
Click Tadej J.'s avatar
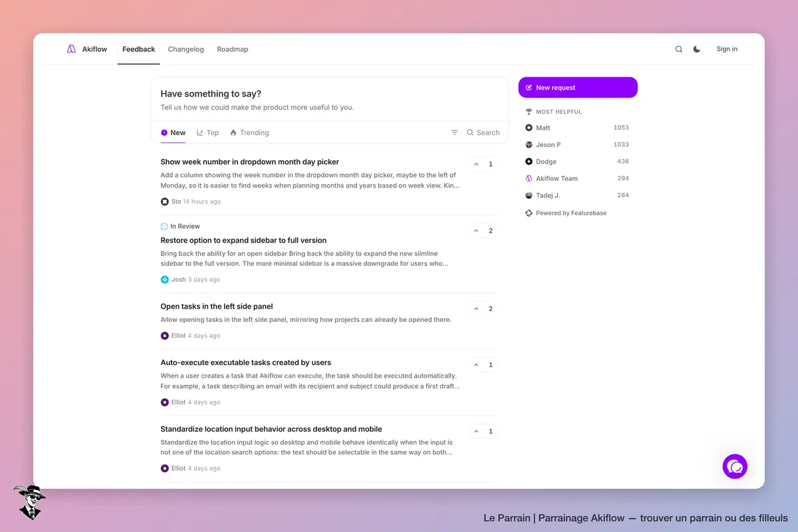(x=529, y=196)
